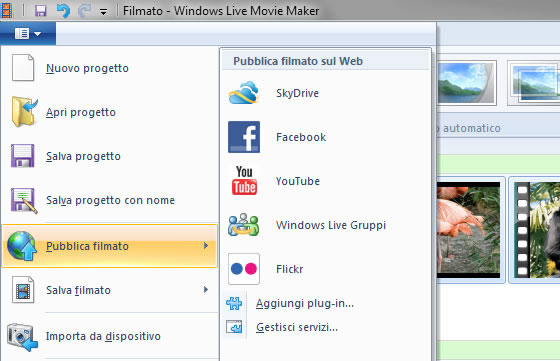Choose Importa da dispositivo
Image resolution: width=560 pixels, height=361 pixels.
coord(109,336)
